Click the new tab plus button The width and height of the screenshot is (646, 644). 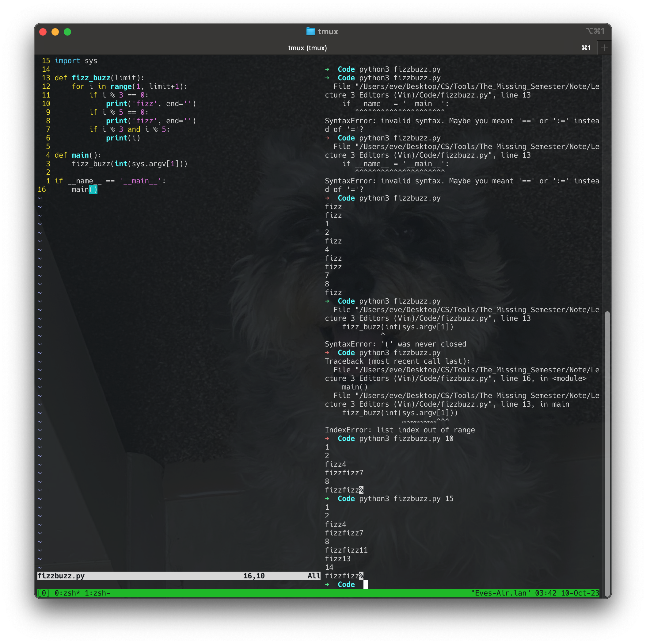tap(604, 48)
